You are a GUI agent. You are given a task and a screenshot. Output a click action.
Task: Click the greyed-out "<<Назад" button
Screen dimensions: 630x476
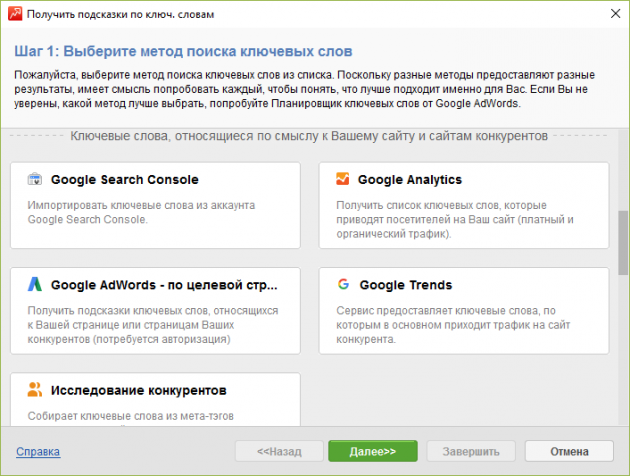click(x=279, y=451)
